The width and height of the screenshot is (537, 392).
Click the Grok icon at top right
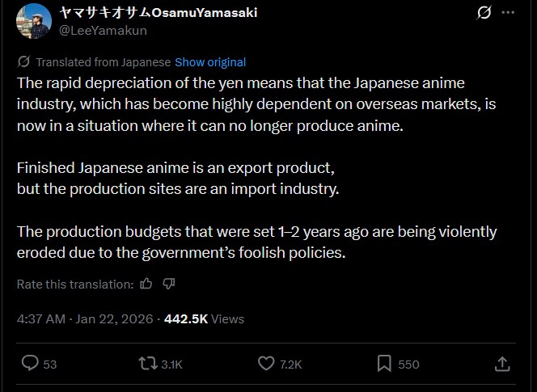484,14
